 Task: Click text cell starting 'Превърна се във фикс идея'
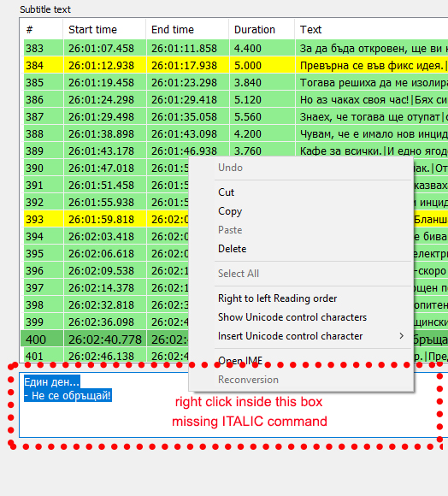[x=372, y=66]
